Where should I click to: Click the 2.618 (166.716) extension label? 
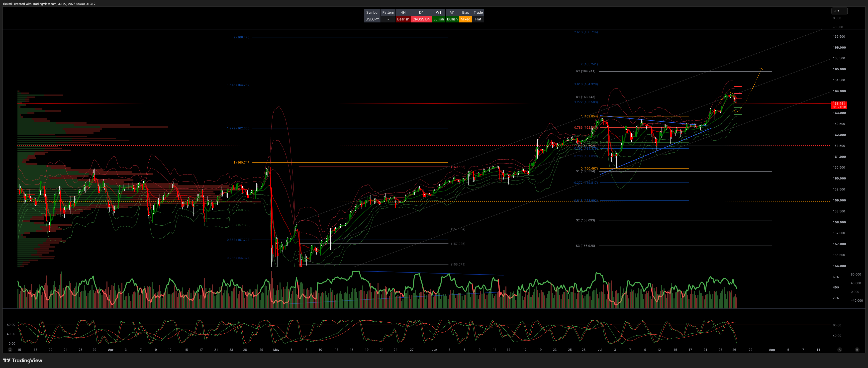coord(586,32)
